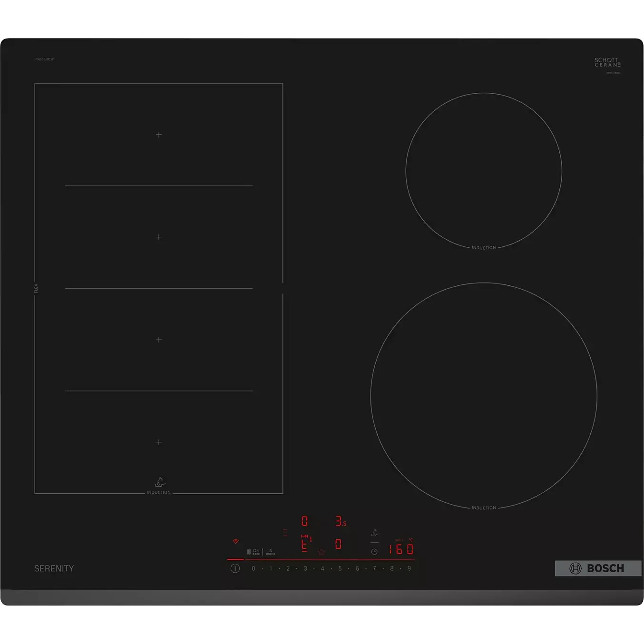The image size is (644, 644).
Task: Set power level 9 on the slider
Action: click(x=409, y=568)
